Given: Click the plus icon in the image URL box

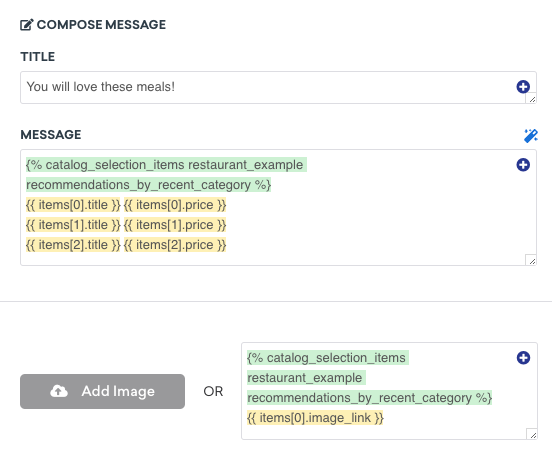Looking at the screenshot, I should pos(523,358).
